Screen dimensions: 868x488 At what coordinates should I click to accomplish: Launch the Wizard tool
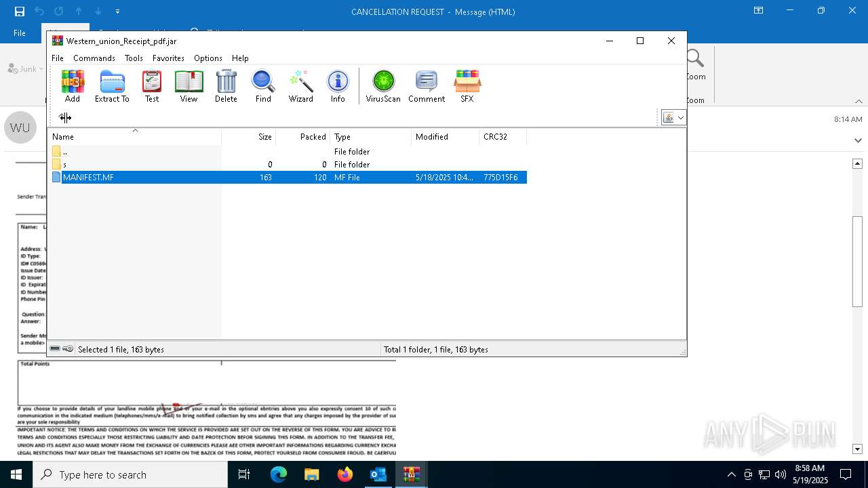301,86
